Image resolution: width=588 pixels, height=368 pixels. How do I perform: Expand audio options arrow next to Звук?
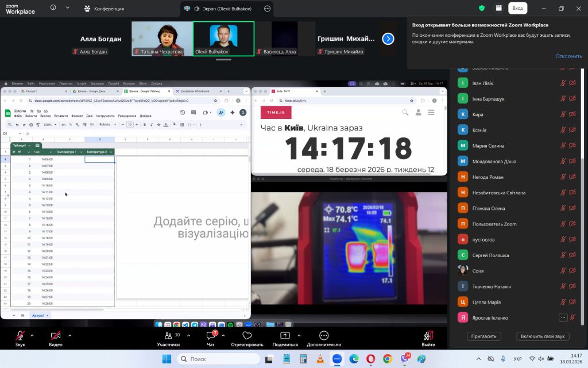32,335
